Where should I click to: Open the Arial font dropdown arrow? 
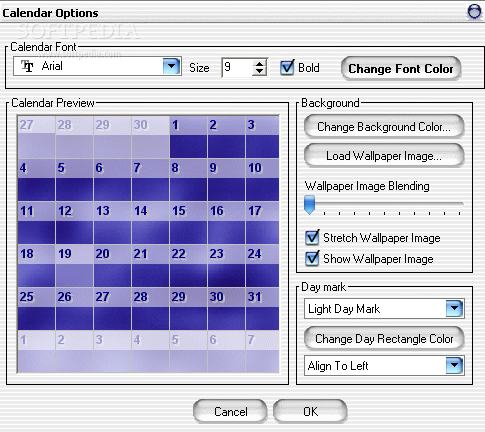point(172,66)
